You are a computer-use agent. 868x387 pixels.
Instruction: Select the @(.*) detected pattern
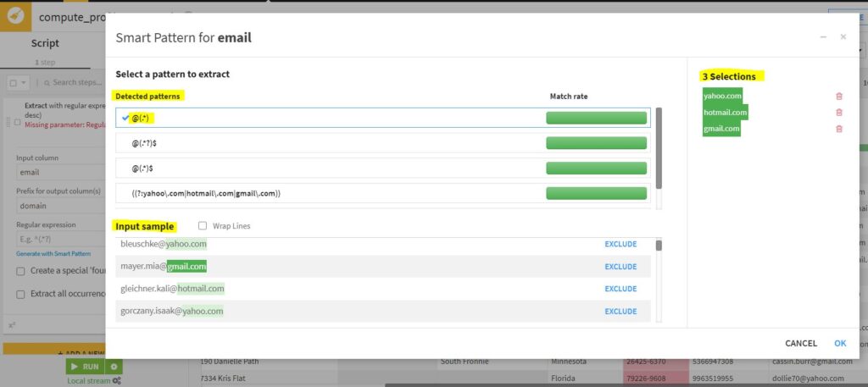coord(383,118)
